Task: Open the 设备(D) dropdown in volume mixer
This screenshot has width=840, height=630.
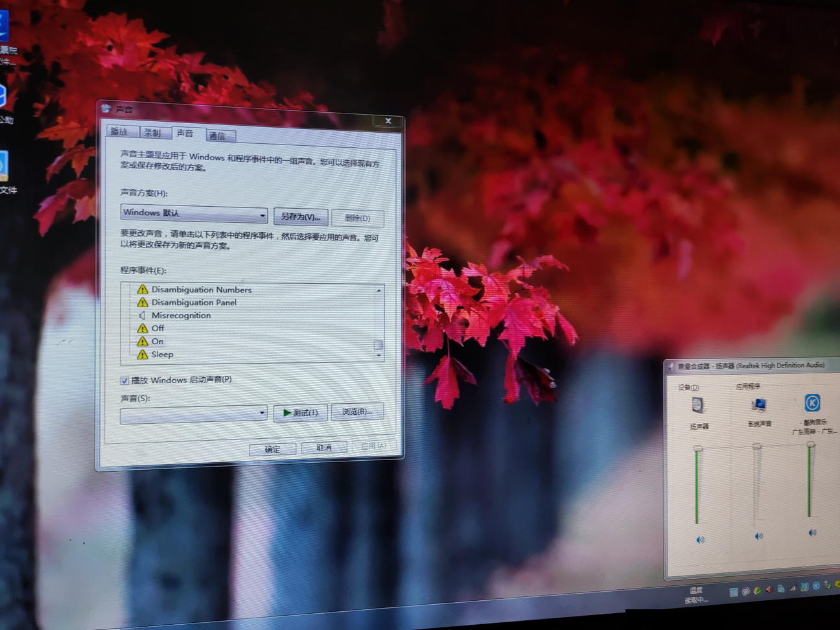Action: 688,388
